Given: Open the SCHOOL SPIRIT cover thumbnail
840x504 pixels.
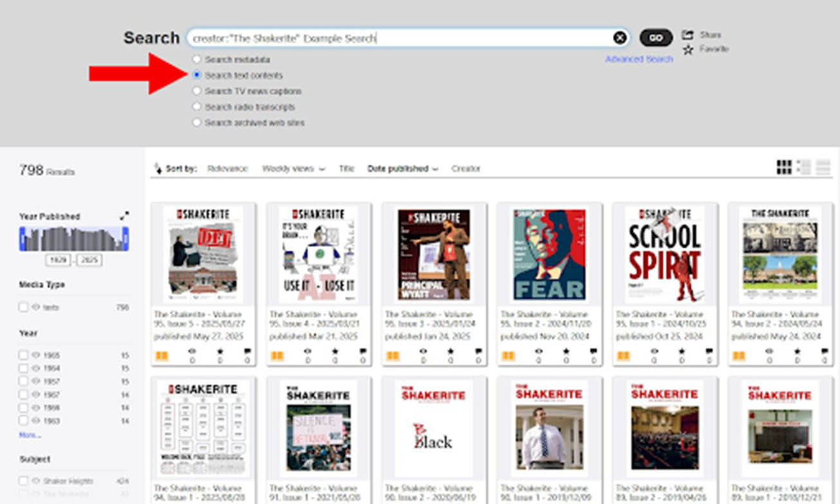Looking at the screenshot, I should pos(665,254).
